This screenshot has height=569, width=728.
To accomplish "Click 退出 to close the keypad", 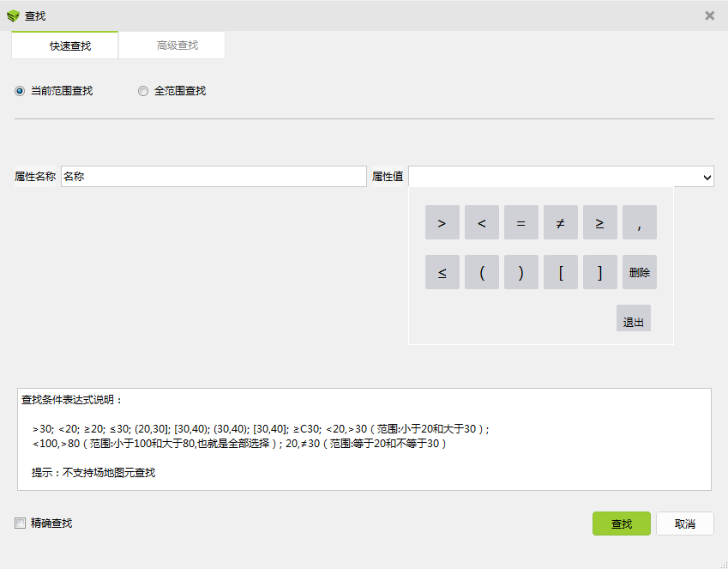I will [634, 318].
